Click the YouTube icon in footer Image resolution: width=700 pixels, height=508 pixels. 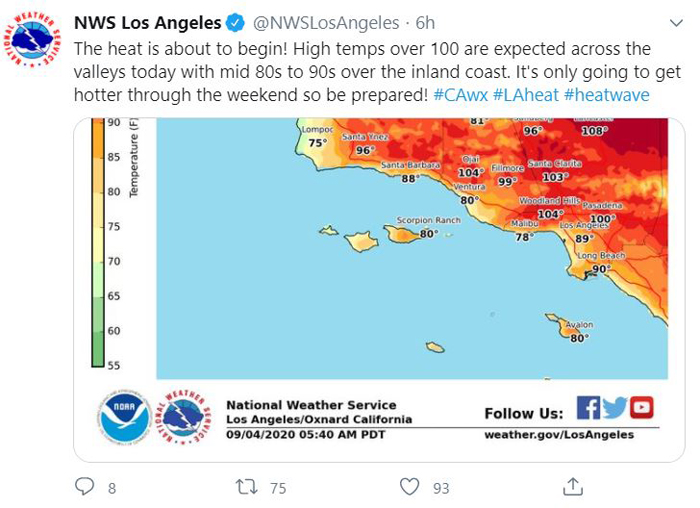tap(642, 408)
